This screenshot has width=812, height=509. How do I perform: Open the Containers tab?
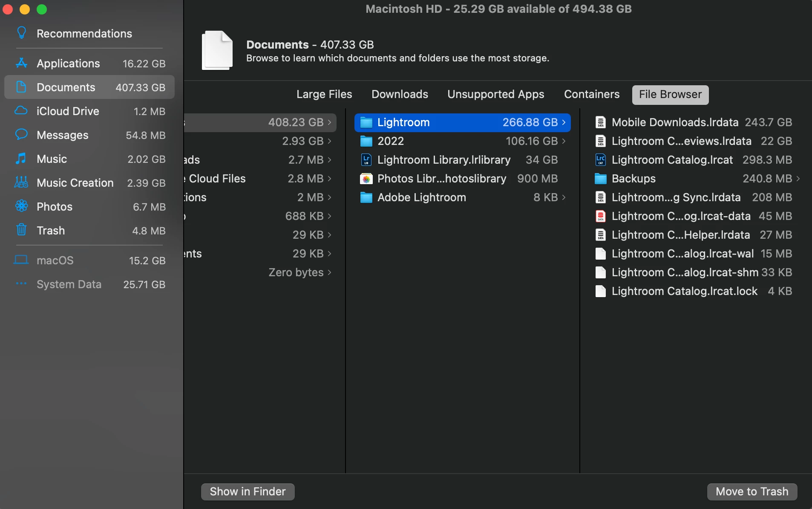point(592,94)
